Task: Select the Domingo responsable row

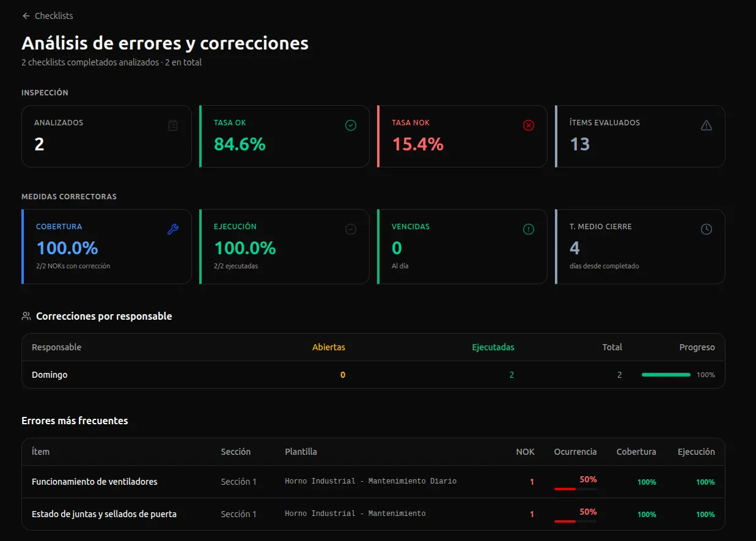Action: pyautogui.click(x=373, y=375)
